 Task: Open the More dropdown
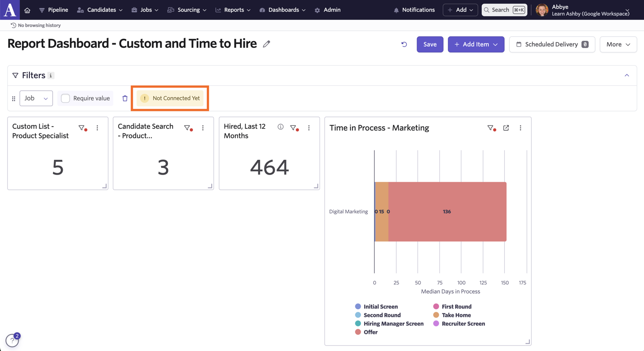tap(618, 44)
